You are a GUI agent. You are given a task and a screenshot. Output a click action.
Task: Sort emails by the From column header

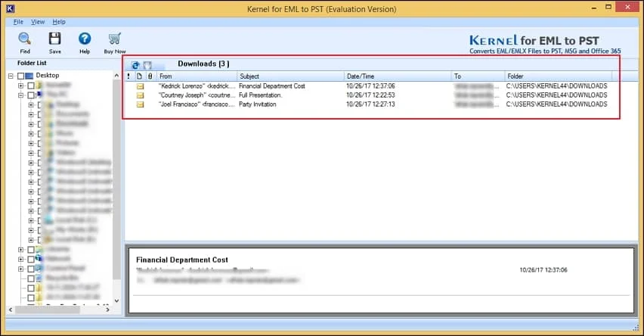coord(197,76)
